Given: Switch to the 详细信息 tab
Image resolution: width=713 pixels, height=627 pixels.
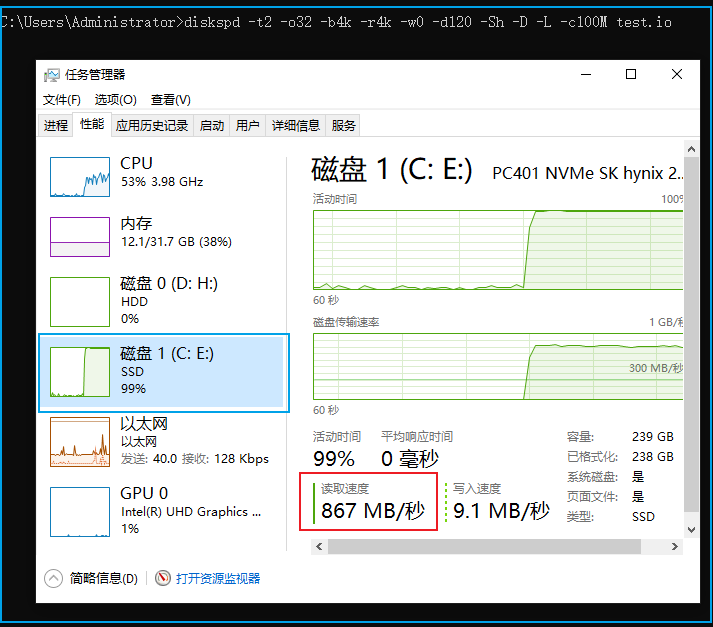Looking at the screenshot, I should pos(296,125).
